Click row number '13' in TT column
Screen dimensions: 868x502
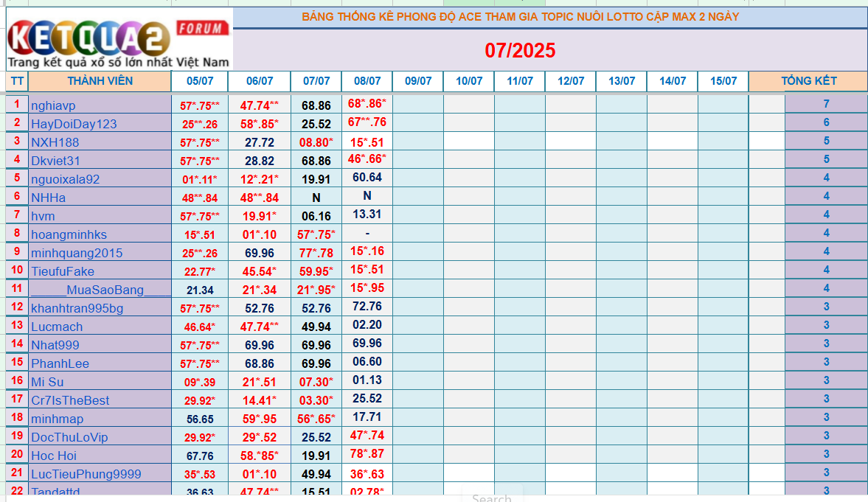coord(17,325)
